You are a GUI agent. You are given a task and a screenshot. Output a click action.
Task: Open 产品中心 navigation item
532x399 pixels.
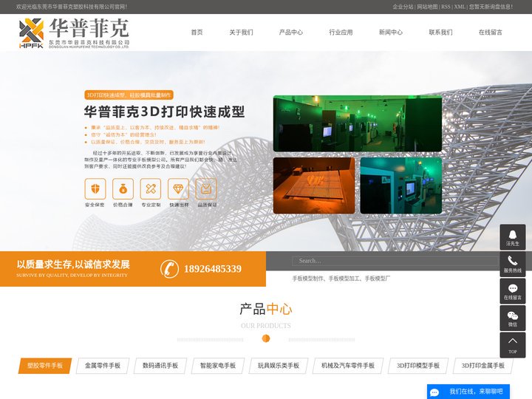(x=291, y=33)
